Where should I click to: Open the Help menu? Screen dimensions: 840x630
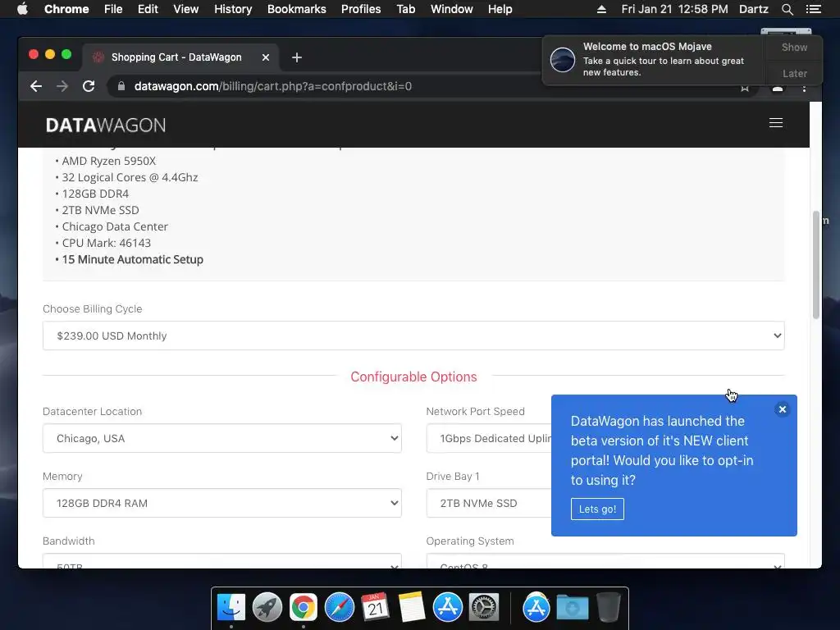click(500, 9)
